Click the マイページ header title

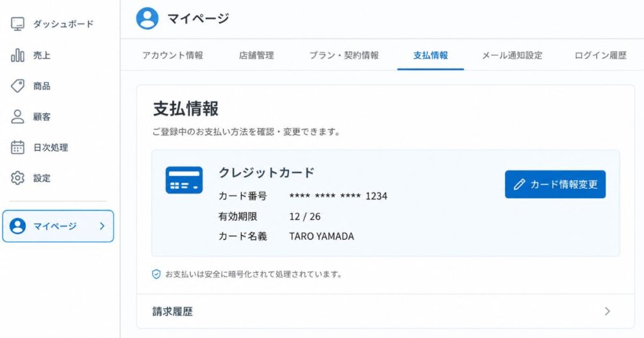pyautogui.click(x=198, y=18)
